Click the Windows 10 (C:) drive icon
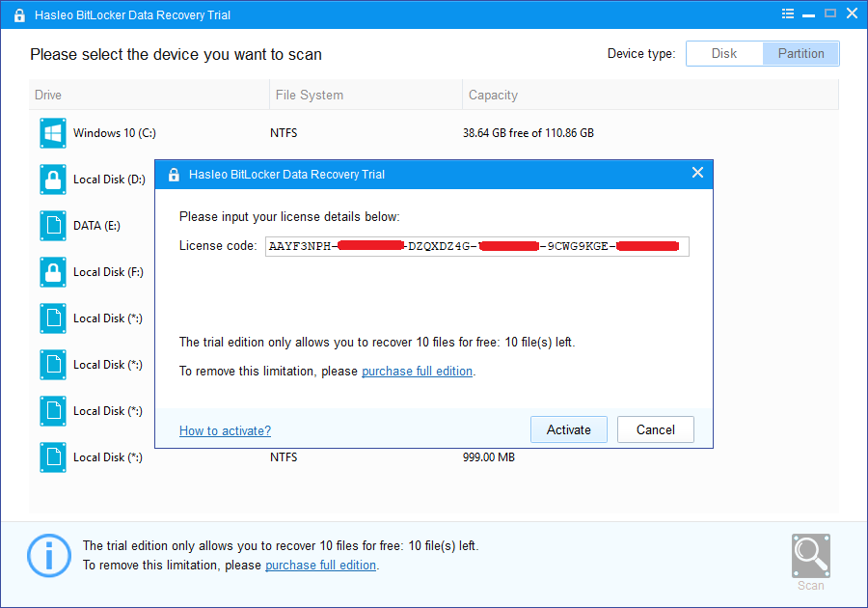This screenshot has width=868, height=608. [x=53, y=133]
